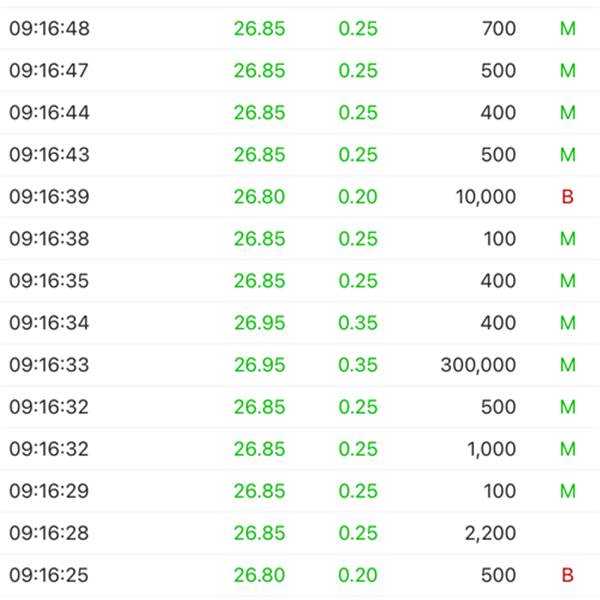
Task: Tap the 300,000 volume trade
Action: click(478, 365)
